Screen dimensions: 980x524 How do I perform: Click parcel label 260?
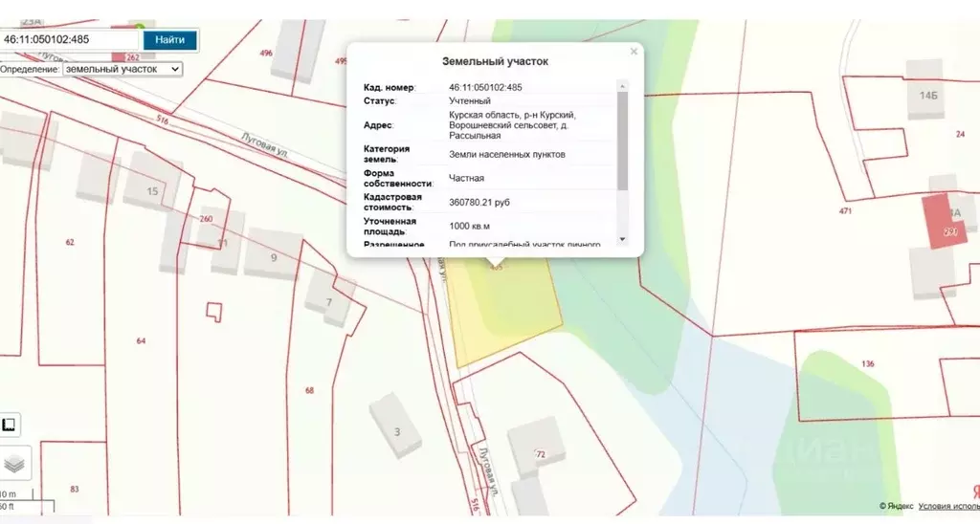click(x=206, y=219)
